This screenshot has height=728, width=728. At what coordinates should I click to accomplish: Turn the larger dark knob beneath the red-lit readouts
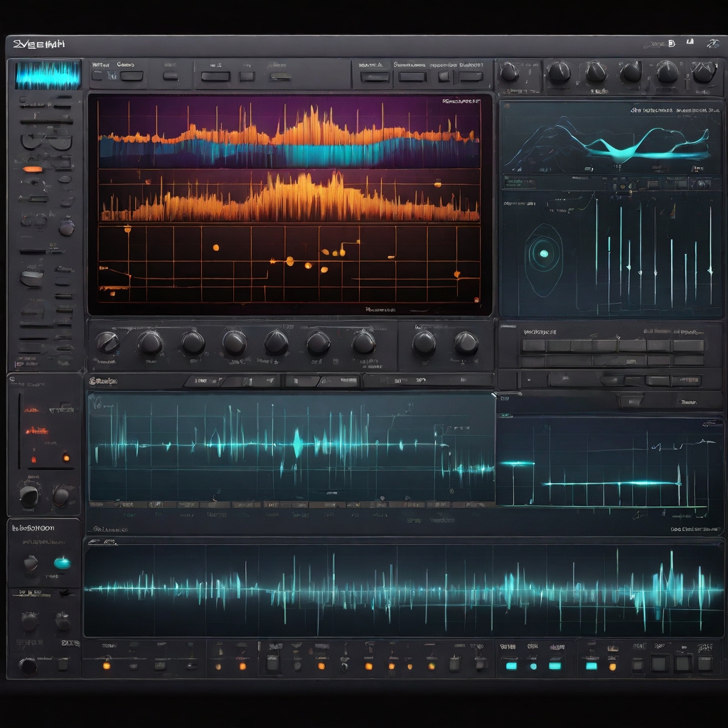coord(29,496)
